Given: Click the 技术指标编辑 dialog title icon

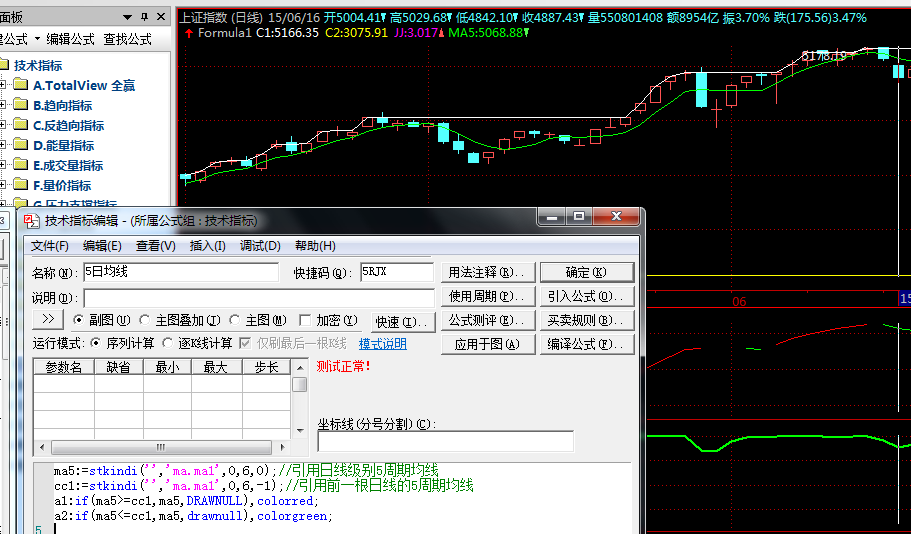Looking at the screenshot, I should [33, 221].
